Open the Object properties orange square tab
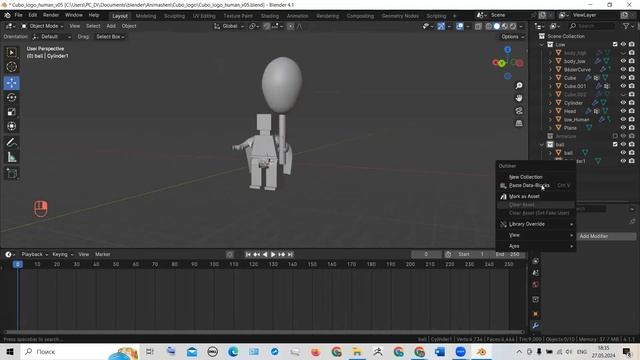 (536, 313)
